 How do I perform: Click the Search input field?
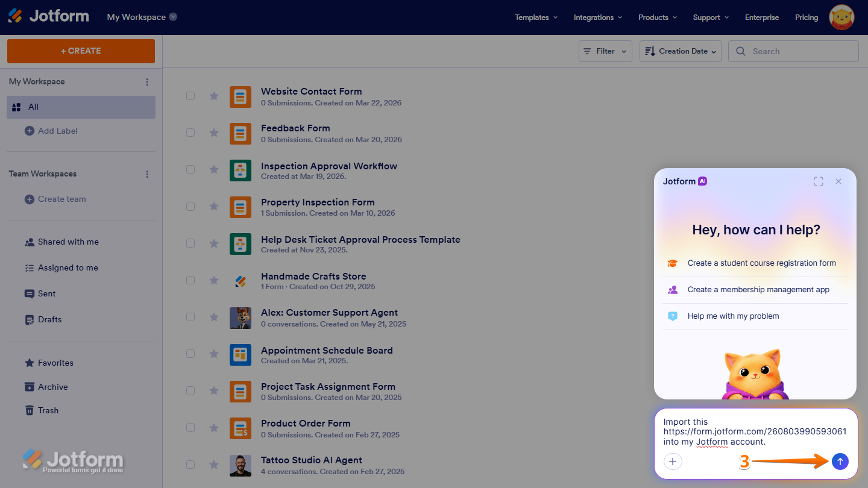click(793, 51)
